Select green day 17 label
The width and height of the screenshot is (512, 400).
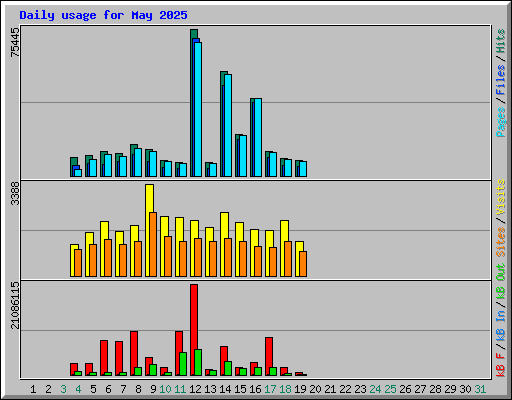pyautogui.click(x=270, y=389)
